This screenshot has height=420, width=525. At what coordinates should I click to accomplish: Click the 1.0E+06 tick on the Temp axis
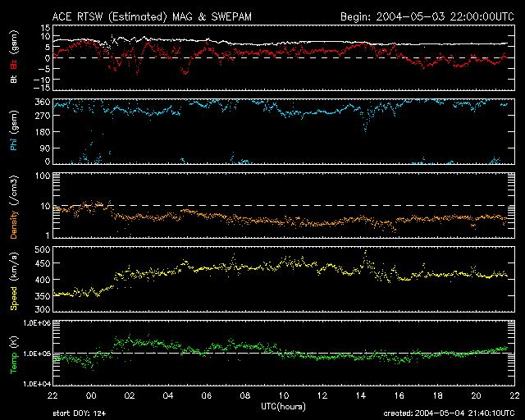click(x=37, y=323)
